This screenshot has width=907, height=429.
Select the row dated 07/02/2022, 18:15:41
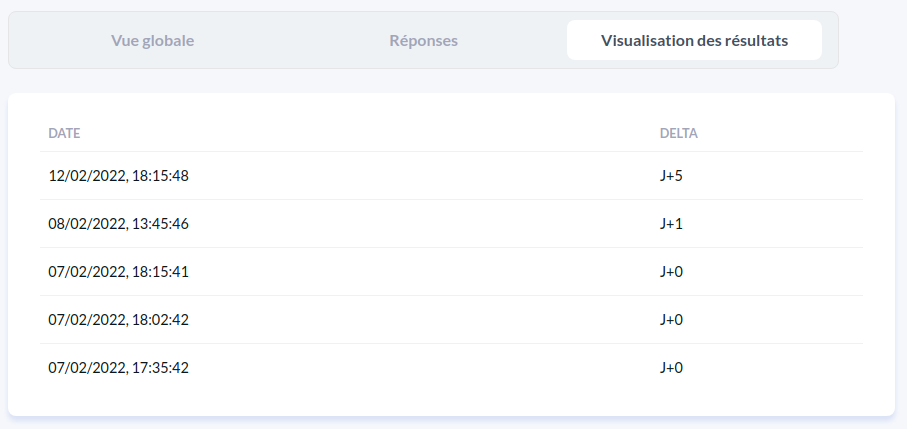pyautogui.click(x=450, y=272)
